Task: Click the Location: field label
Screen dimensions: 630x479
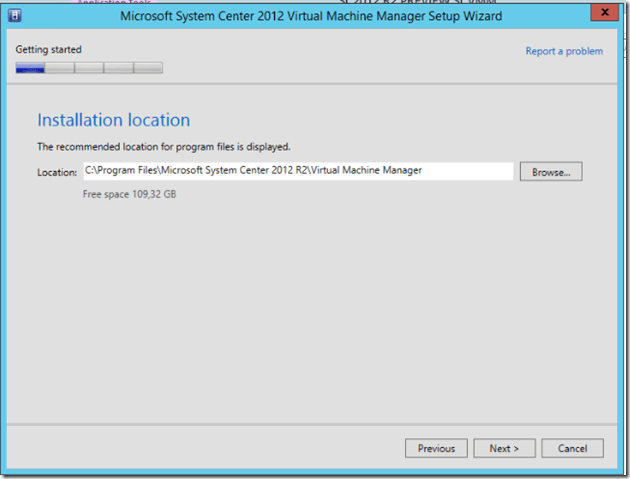Action: (57, 172)
